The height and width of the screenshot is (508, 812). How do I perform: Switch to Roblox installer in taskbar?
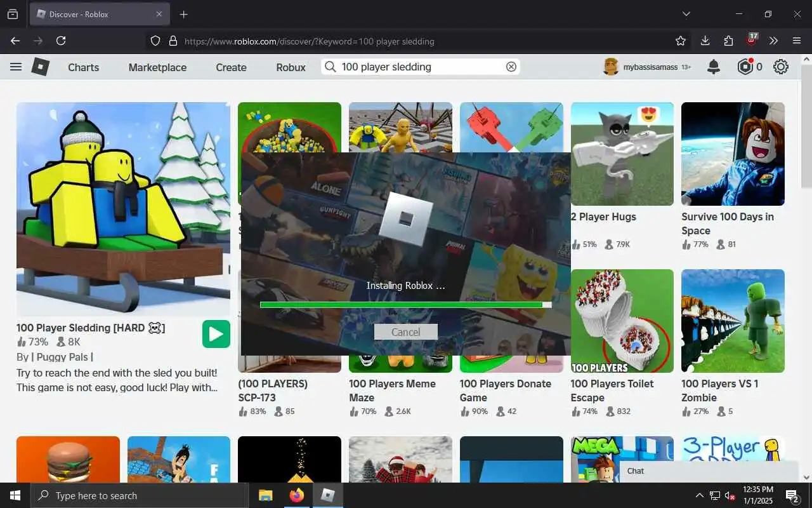pos(327,495)
